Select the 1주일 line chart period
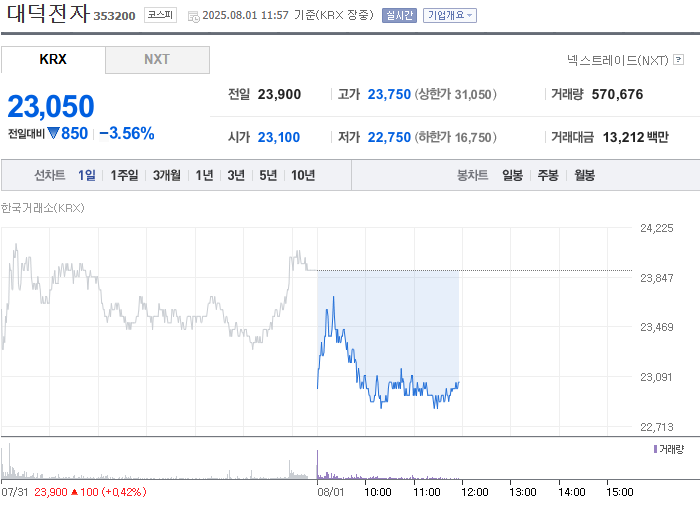 click(124, 175)
